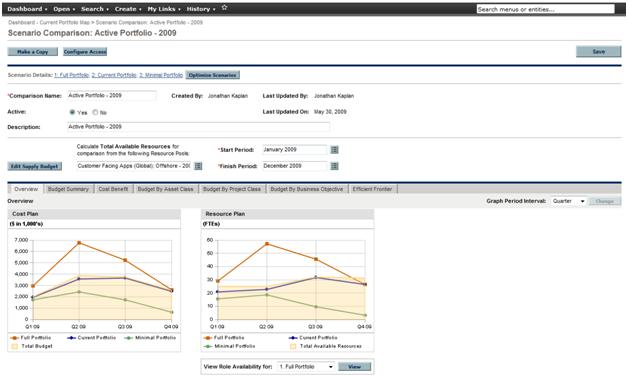Expand the Graph Period Interval dropdown
Screen dimensions: 628x377
coord(582,201)
